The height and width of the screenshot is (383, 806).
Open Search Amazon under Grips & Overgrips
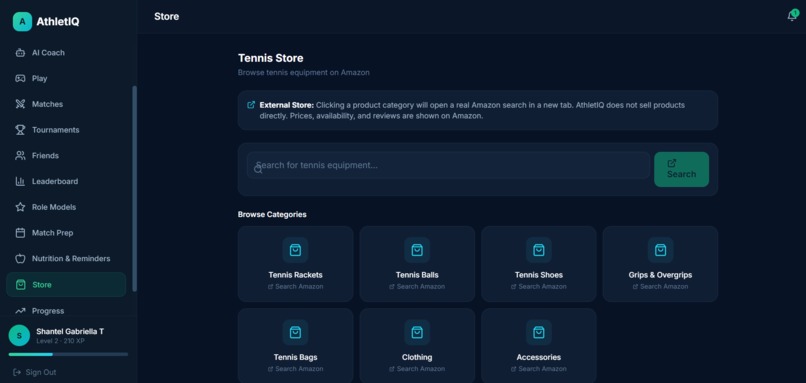[x=660, y=286]
